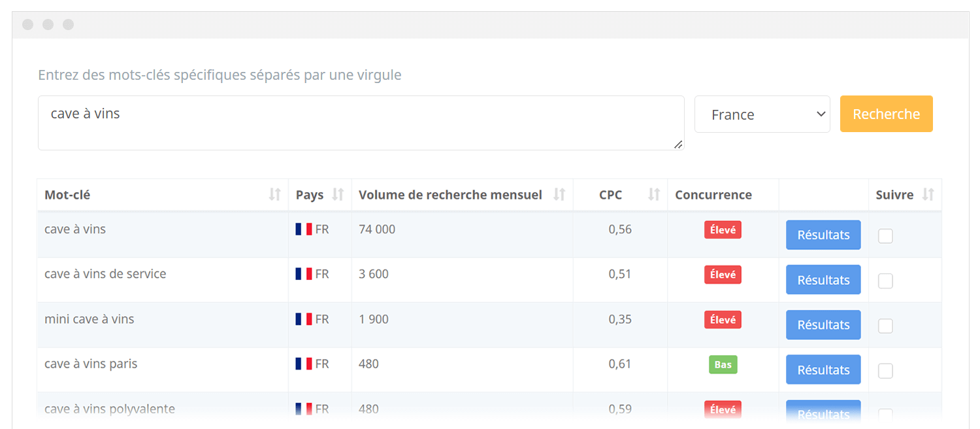This screenshot has width=980, height=429.
Task: Enable Suivre checkbox for cave à vins paris
Action: pos(885,371)
